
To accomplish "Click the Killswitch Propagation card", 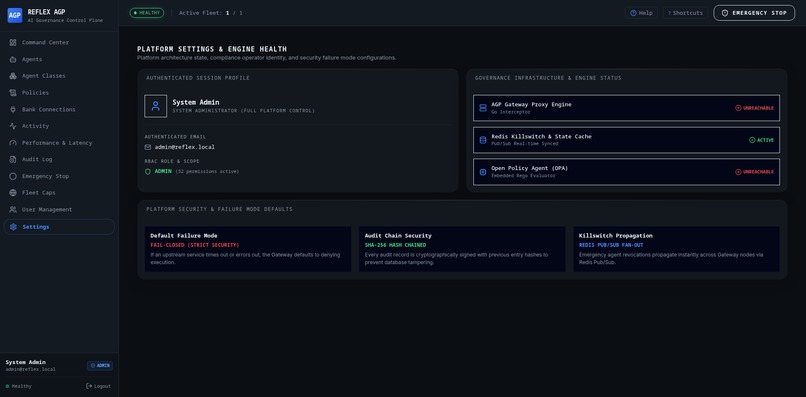I will pos(676,249).
